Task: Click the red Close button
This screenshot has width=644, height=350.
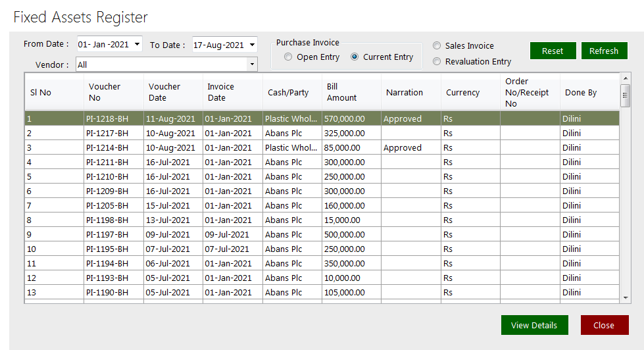Action: point(604,325)
